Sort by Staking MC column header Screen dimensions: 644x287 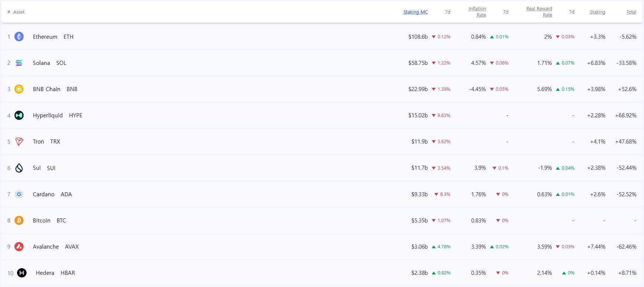(x=415, y=12)
